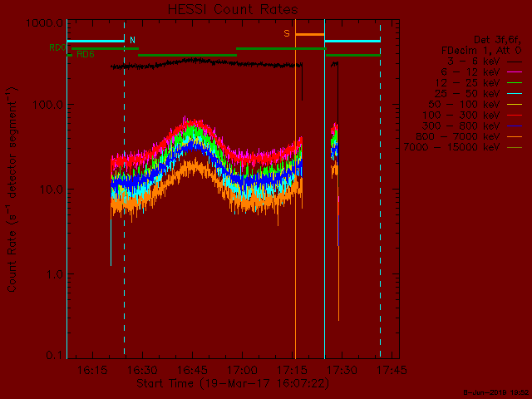The height and width of the screenshot is (399, 532).
Task: Click the orange 800-7000 keV legend line swatch
Action: 515,136
